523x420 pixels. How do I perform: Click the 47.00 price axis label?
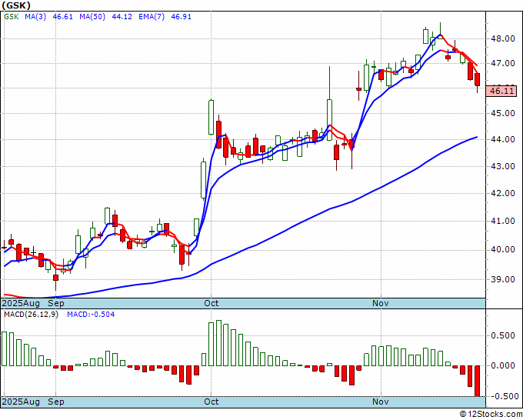coord(503,63)
